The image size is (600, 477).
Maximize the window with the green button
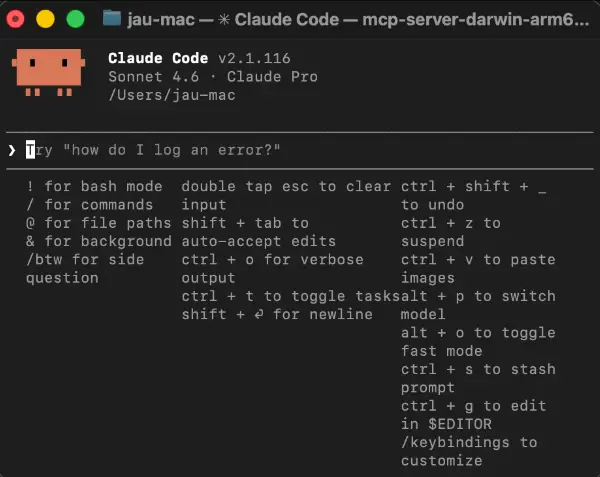pyautogui.click(x=75, y=19)
